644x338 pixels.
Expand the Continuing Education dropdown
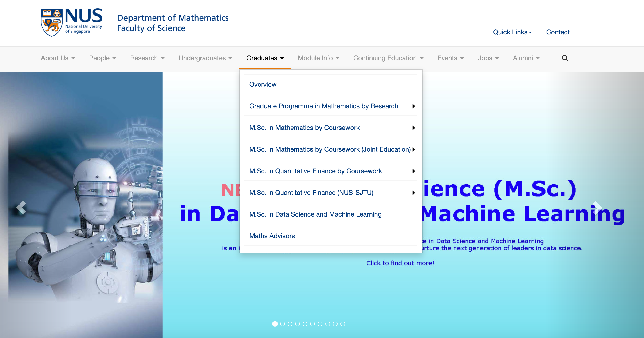pyautogui.click(x=388, y=58)
